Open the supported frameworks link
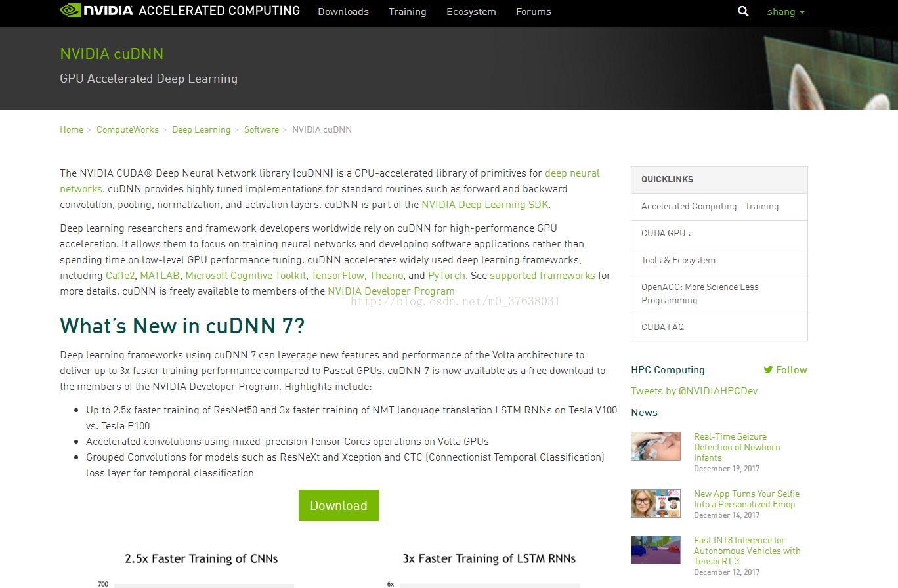Image resolution: width=898 pixels, height=588 pixels. (542, 276)
